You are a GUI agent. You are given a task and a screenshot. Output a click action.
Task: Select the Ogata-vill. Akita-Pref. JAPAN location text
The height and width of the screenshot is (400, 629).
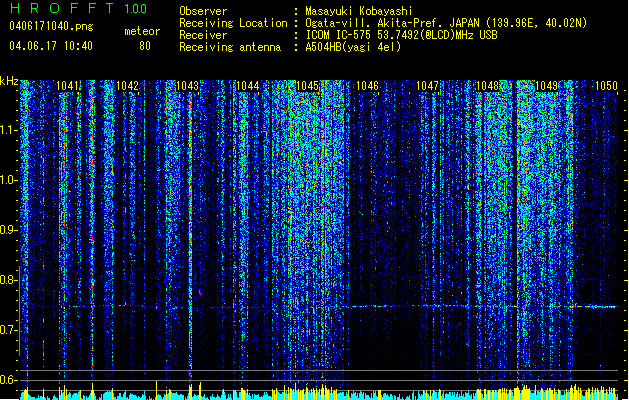click(x=446, y=23)
